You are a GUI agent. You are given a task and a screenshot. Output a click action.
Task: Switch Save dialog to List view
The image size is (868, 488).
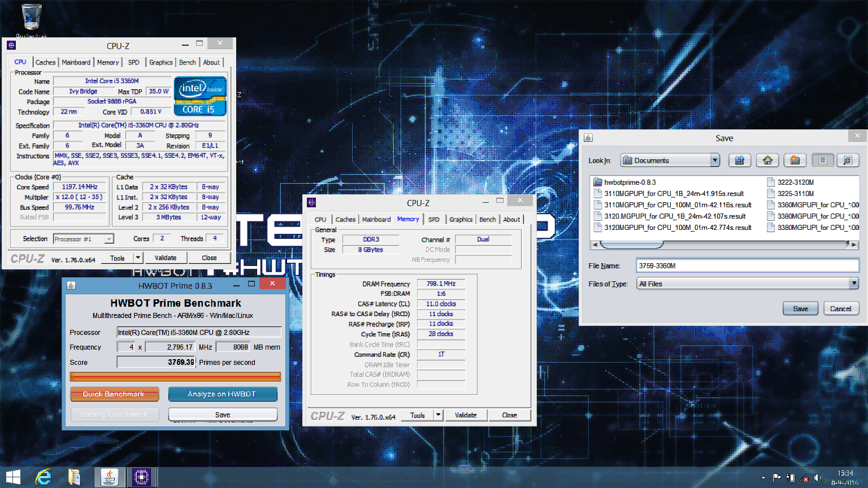click(823, 160)
